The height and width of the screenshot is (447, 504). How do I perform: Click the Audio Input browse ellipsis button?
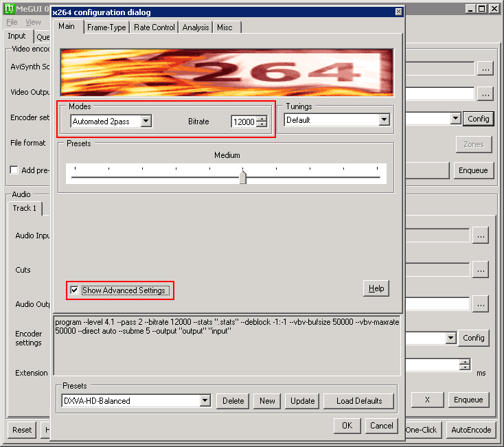click(481, 236)
